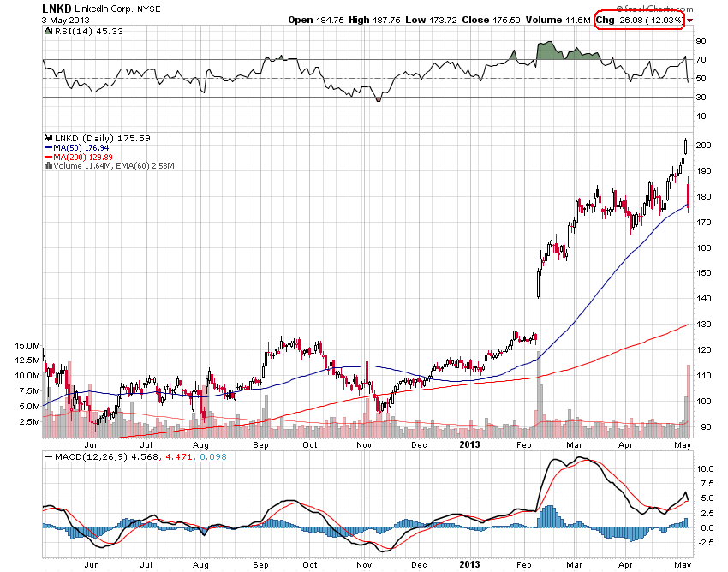Click the High 187.75 value

click(x=374, y=20)
